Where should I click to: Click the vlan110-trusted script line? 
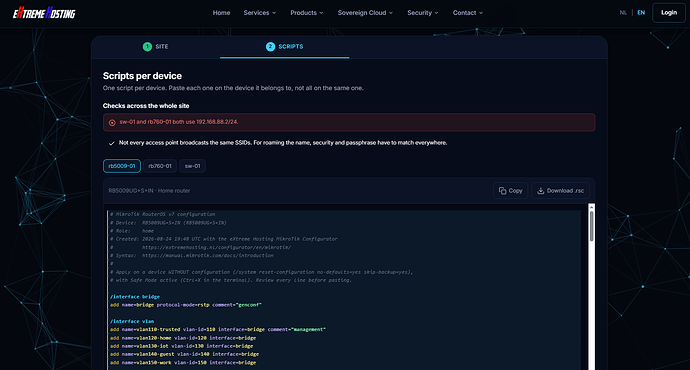218,329
